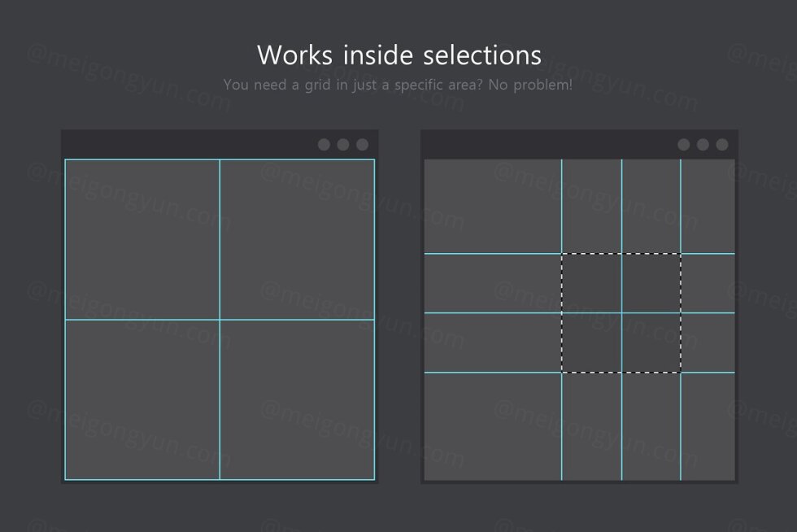The height and width of the screenshot is (532, 797).
Task: Click the center guide intersection in the left window
Action: pos(220,320)
